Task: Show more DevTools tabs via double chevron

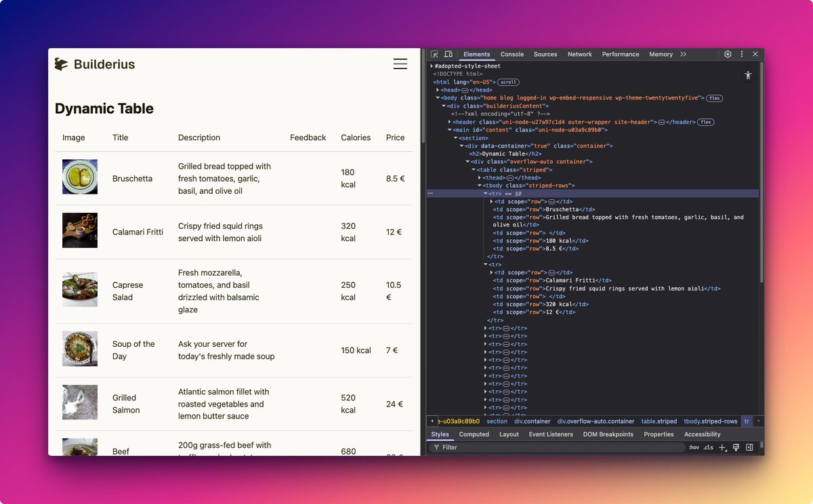Action: coord(683,54)
